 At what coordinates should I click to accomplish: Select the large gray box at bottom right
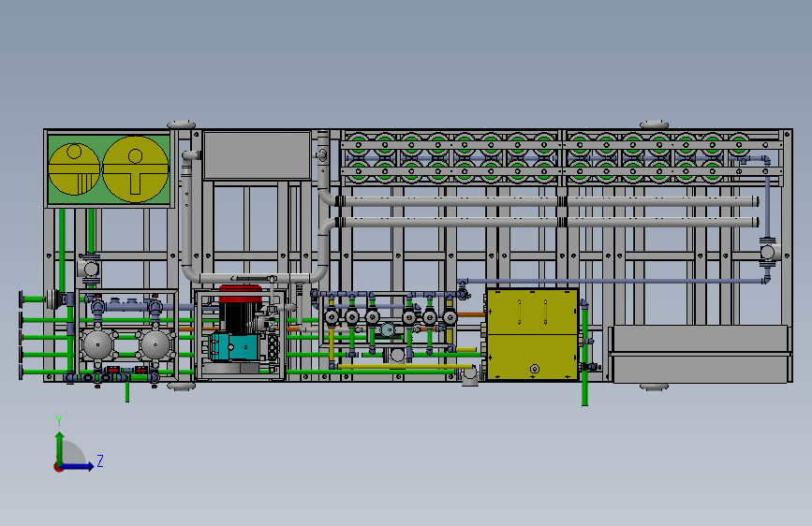(x=700, y=354)
